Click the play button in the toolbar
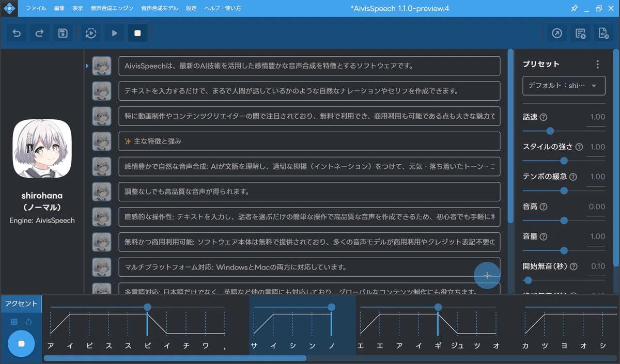The width and height of the screenshot is (620, 364). pyautogui.click(x=114, y=33)
